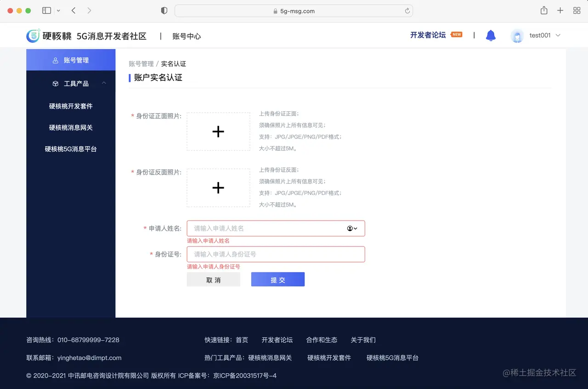Click the 硬核桃 logo icon
588x389 pixels.
33,36
